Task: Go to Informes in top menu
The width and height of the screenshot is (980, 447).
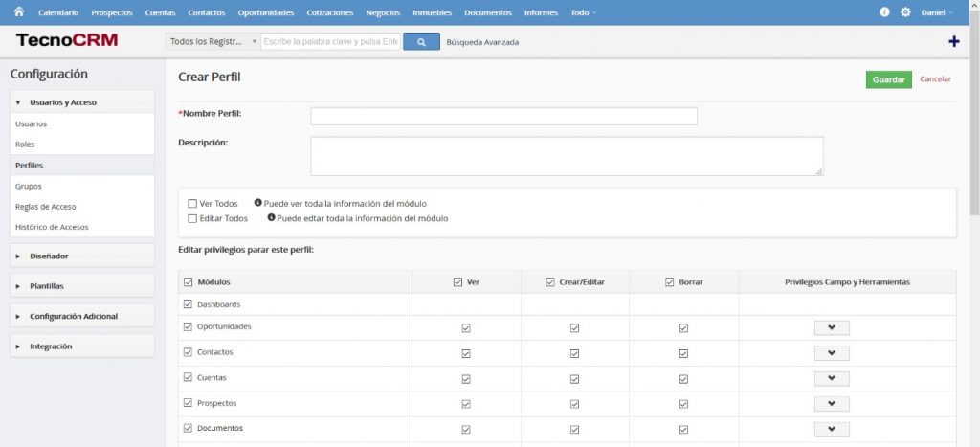Action: tap(541, 13)
